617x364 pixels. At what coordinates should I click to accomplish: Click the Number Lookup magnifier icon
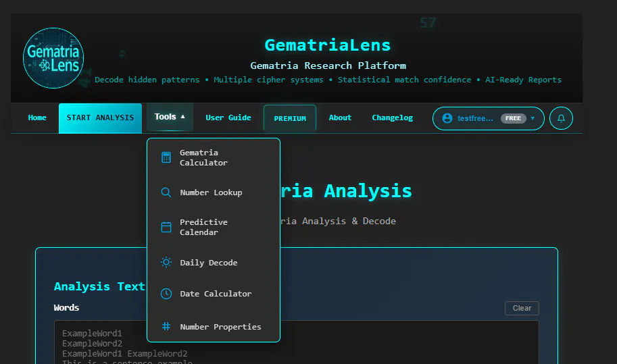166,192
